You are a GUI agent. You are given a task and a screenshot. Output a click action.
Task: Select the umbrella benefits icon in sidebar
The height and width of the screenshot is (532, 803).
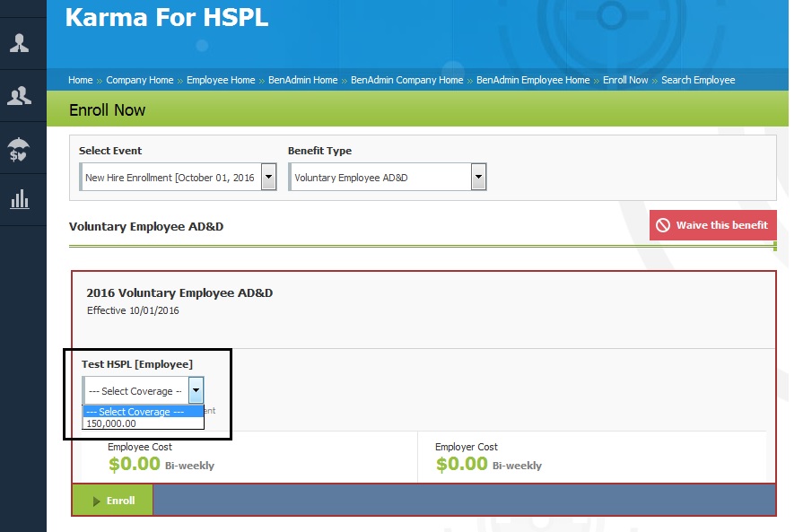[x=20, y=148]
